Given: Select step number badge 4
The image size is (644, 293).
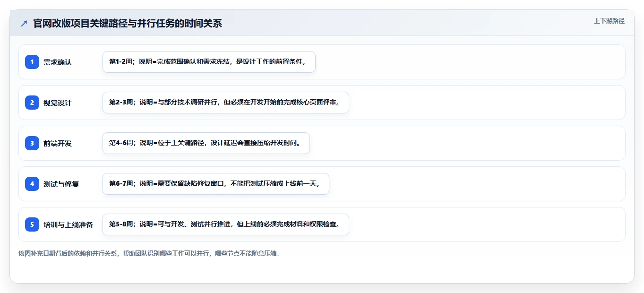Looking at the screenshot, I should [32, 184].
